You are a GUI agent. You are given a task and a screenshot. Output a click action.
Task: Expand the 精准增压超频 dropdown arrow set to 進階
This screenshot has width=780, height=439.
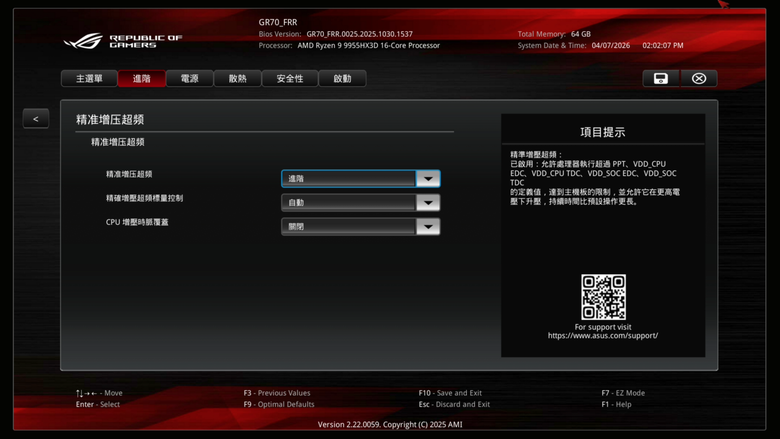428,178
